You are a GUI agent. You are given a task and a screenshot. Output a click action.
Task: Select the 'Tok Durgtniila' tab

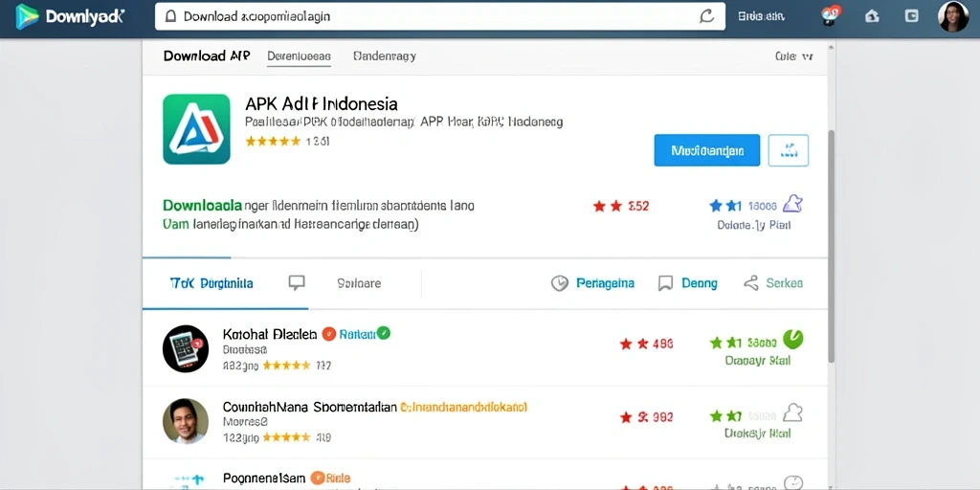click(212, 283)
